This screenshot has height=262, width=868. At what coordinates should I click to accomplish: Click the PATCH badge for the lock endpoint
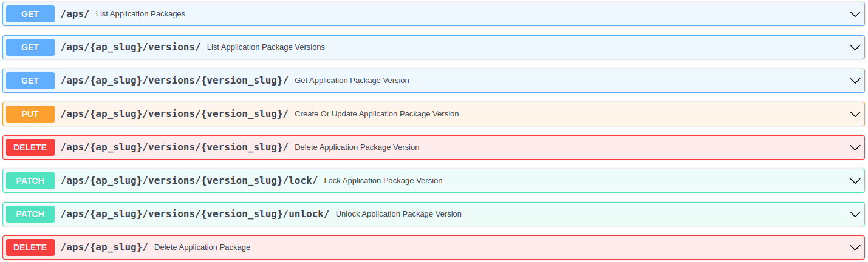[x=30, y=181]
